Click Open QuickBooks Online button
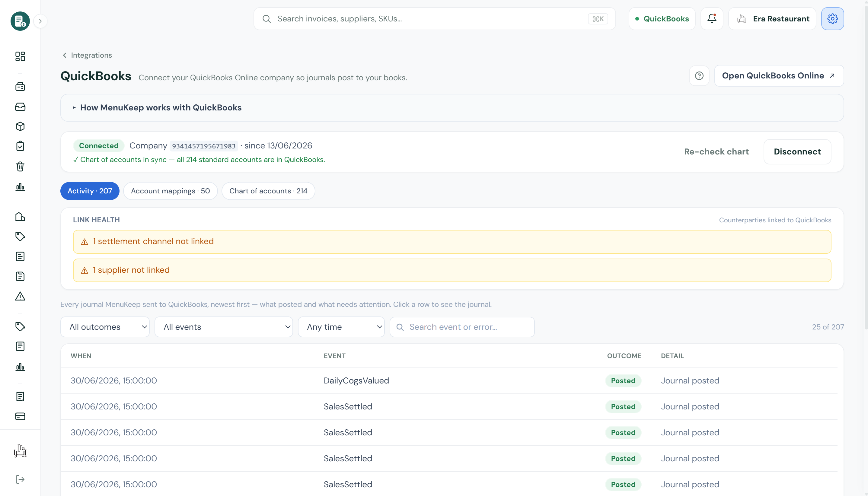This screenshot has width=868, height=496. pyautogui.click(x=779, y=76)
